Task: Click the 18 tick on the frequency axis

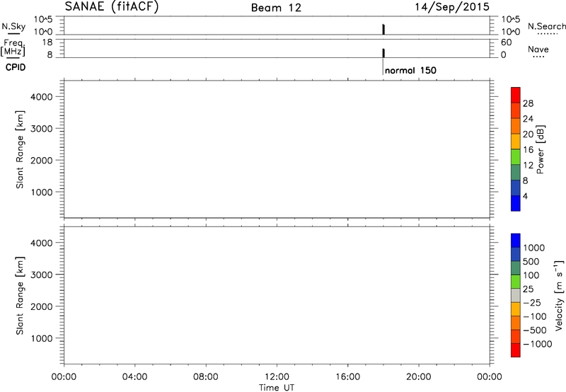Action: click(47, 42)
